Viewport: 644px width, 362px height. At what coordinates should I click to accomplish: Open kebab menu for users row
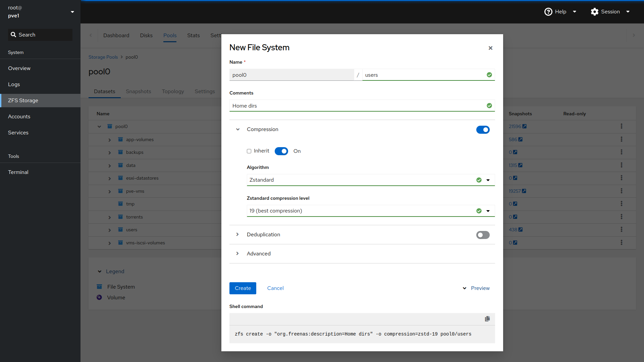tap(621, 230)
